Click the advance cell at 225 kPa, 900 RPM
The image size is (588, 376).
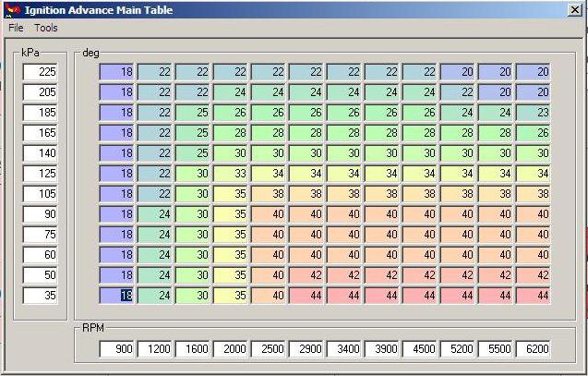(x=117, y=72)
